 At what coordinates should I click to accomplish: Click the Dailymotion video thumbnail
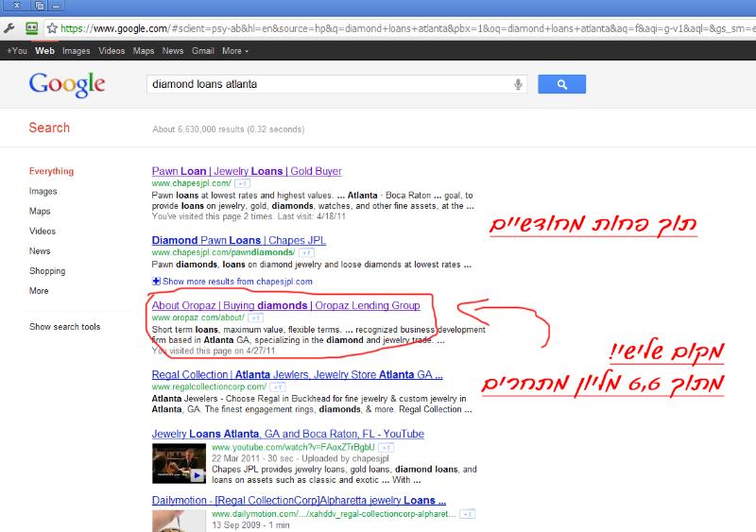[179, 521]
